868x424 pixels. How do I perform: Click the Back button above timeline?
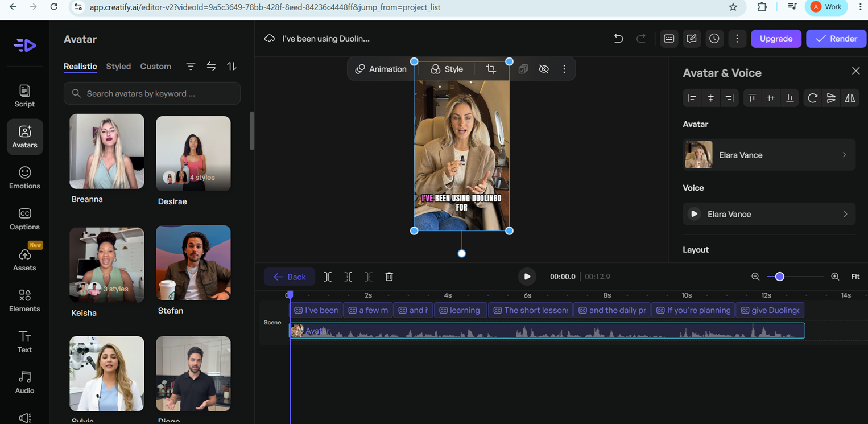point(290,277)
